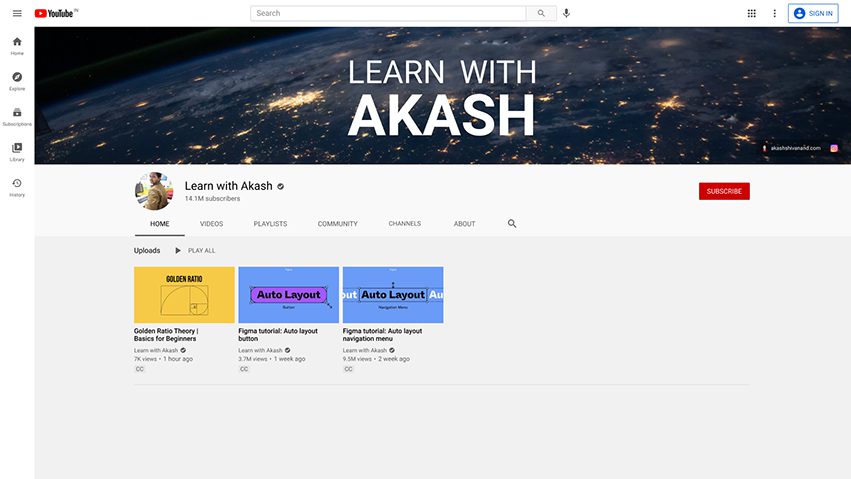The image size is (851, 479).
Task: Start voice search with the microphone icon
Action: click(566, 13)
